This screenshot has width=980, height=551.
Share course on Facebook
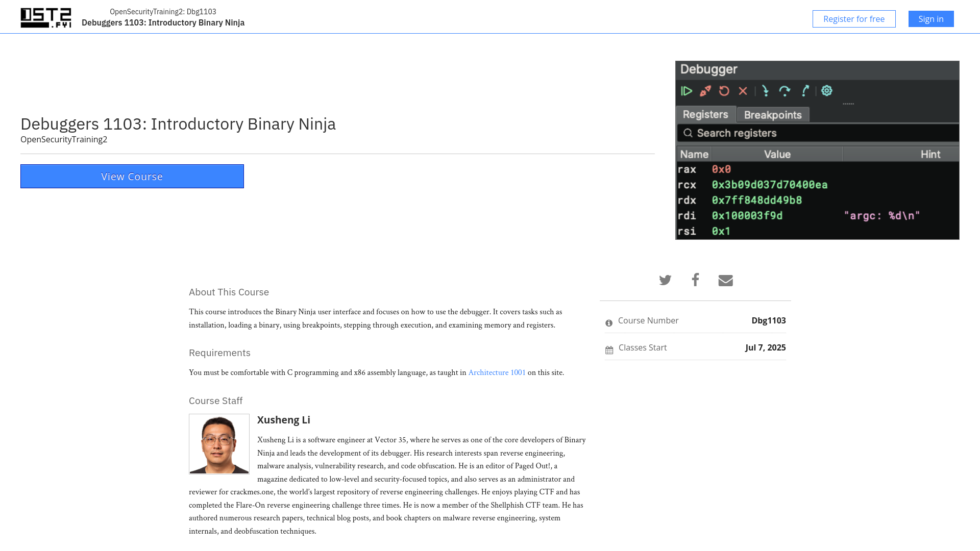pyautogui.click(x=695, y=280)
